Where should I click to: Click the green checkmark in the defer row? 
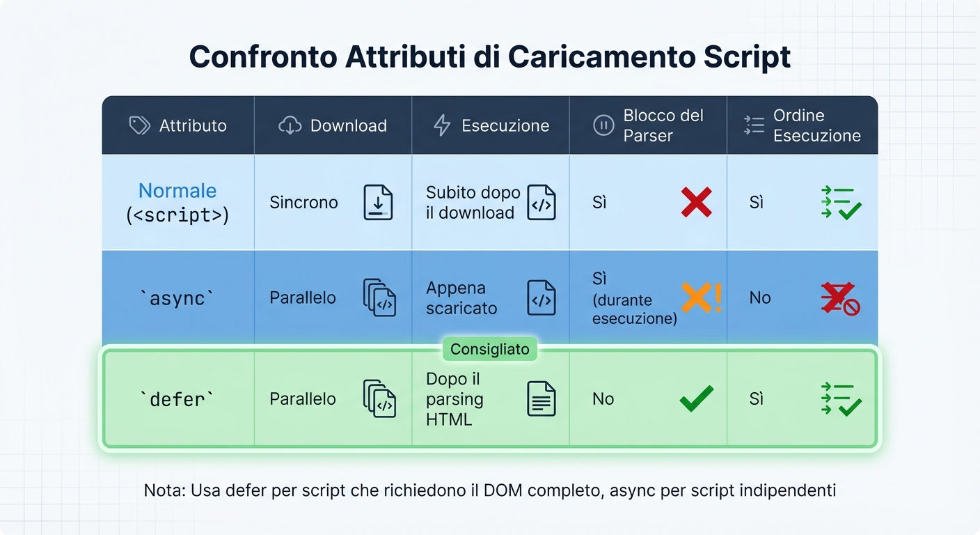coord(696,398)
